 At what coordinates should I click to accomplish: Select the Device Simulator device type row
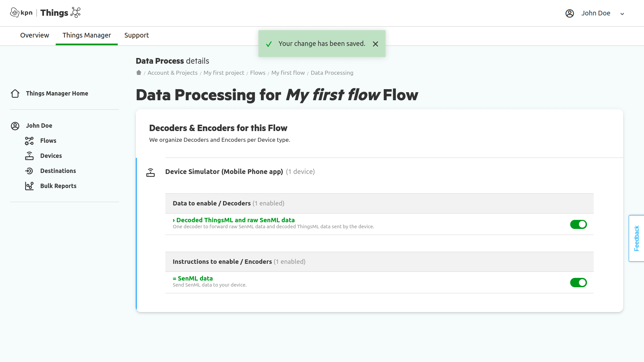pos(224,172)
